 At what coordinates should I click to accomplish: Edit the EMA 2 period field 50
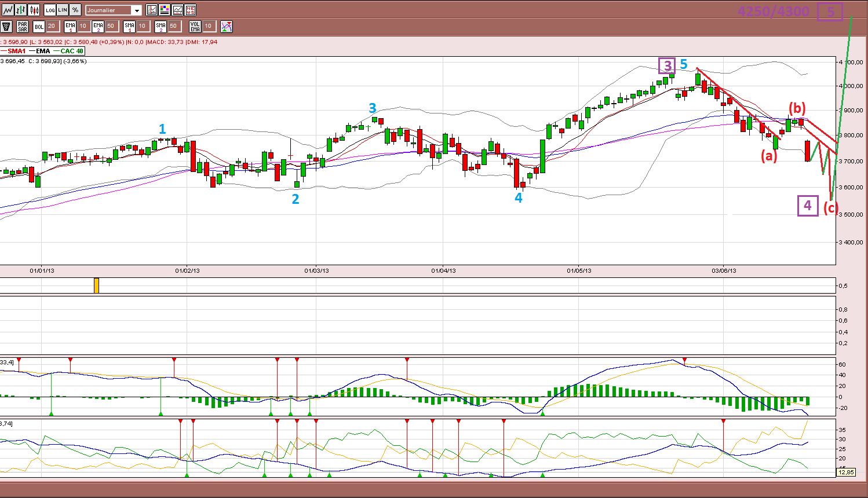[x=111, y=26]
